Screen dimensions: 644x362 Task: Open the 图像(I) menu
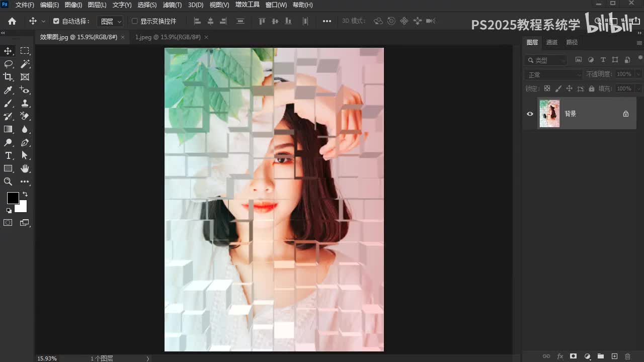coord(73,5)
